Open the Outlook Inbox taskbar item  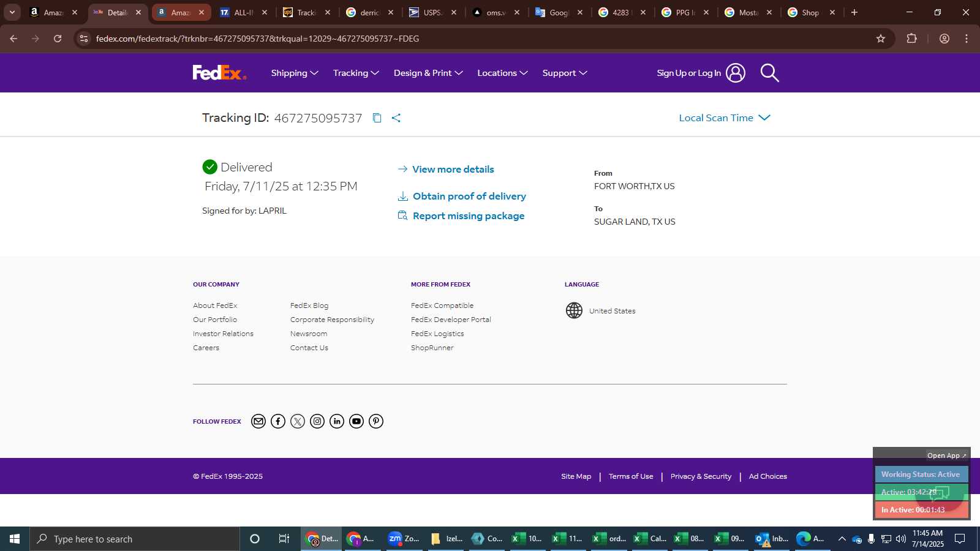coord(771,539)
